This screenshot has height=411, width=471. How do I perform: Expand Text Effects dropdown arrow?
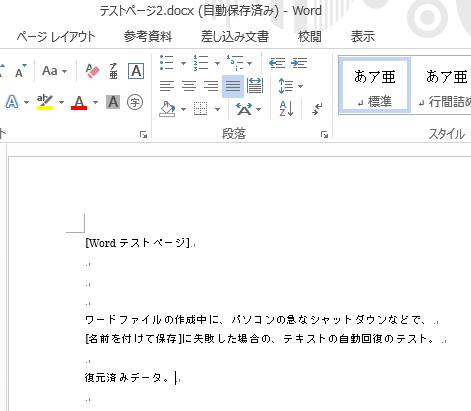coord(26,102)
